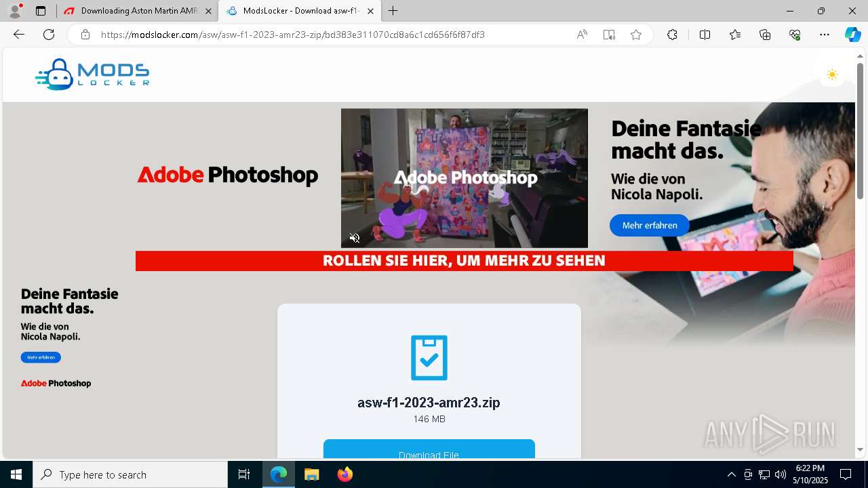
Task: Show hidden system tray icons
Action: pos(731,474)
